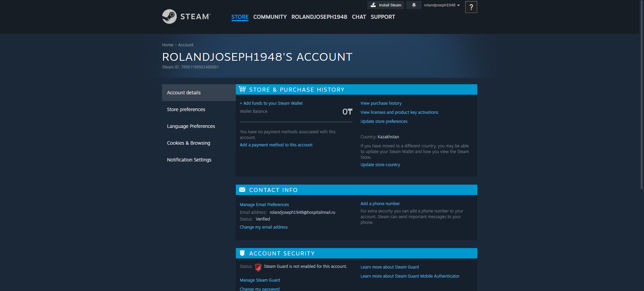
Task: Open the SUPPORT menu item
Action: 383,17
